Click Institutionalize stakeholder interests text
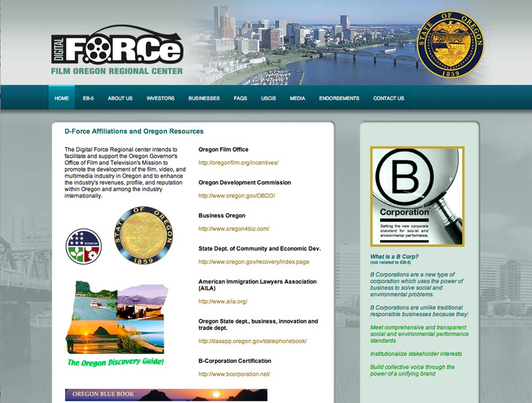The height and width of the screenshot is (403, 532). click(416, 354)
